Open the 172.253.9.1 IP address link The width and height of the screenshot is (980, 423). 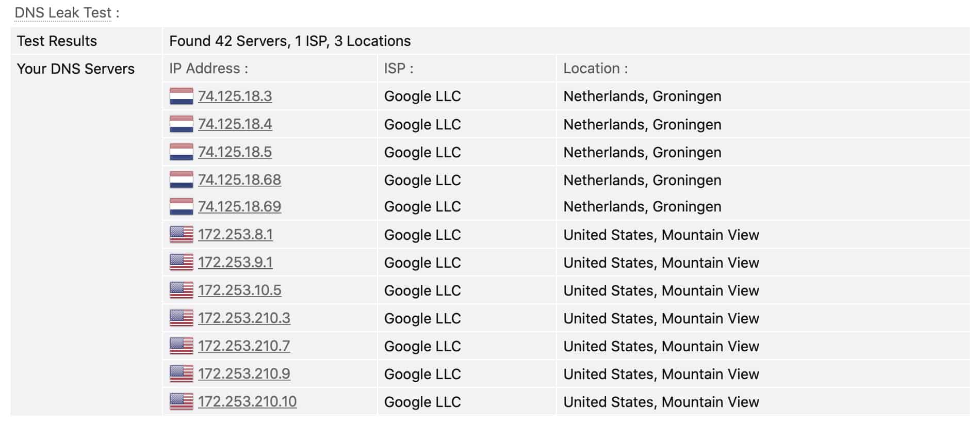pyautogui.click(x=235, y=262)
